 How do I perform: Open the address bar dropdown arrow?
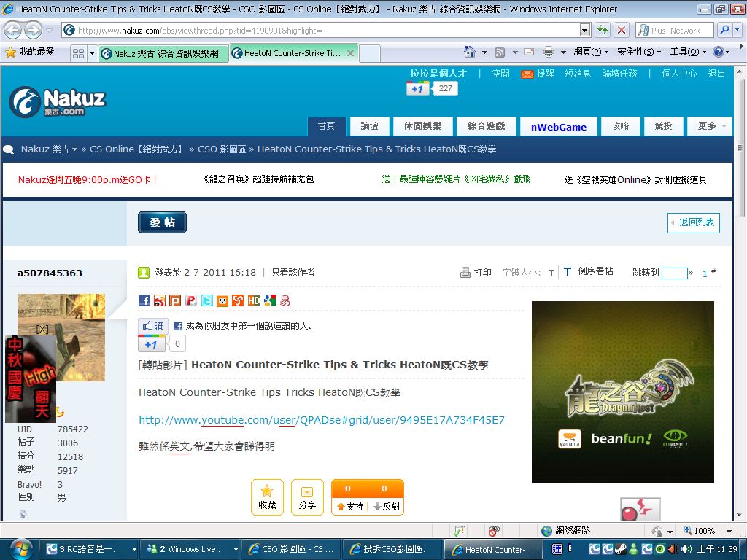point(585,31)
